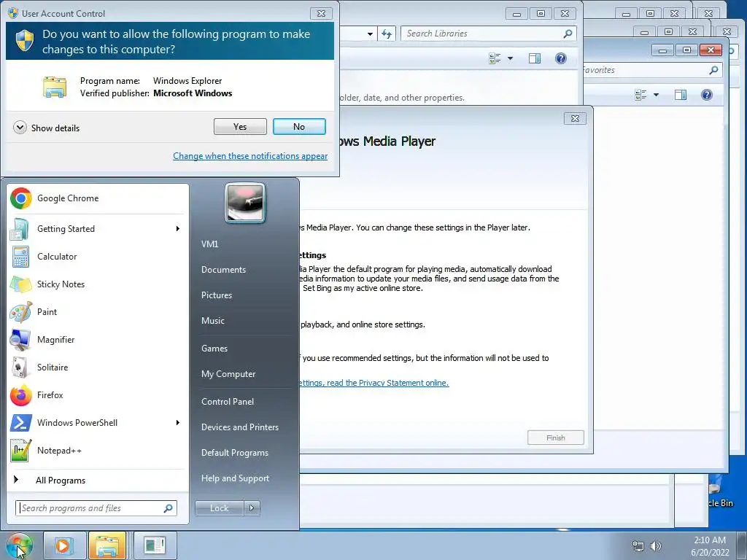Close the Windows Media Player setup dialog
This screenshot has height=560, width=747.
575,119
